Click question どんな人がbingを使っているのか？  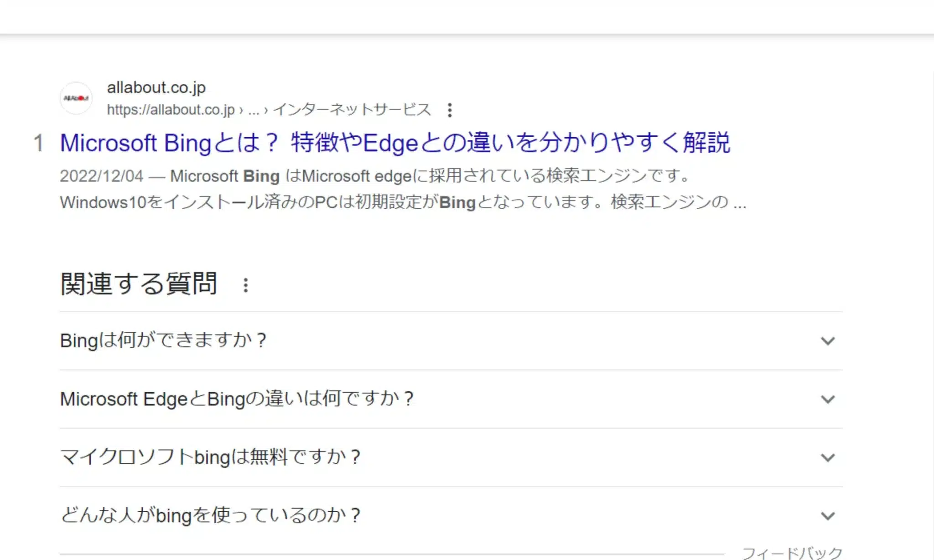click(x=211, y=515)
